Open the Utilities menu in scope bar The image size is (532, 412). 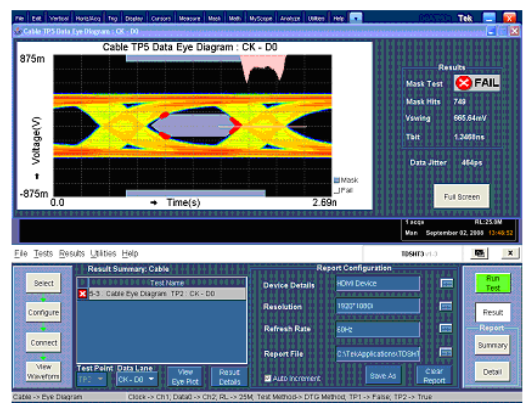316,18
